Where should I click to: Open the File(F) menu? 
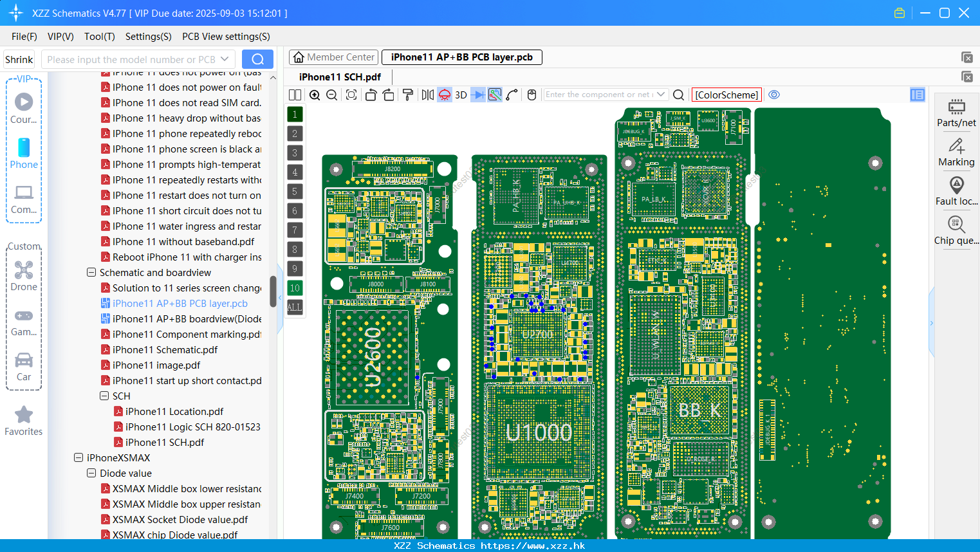coord(24,37)
